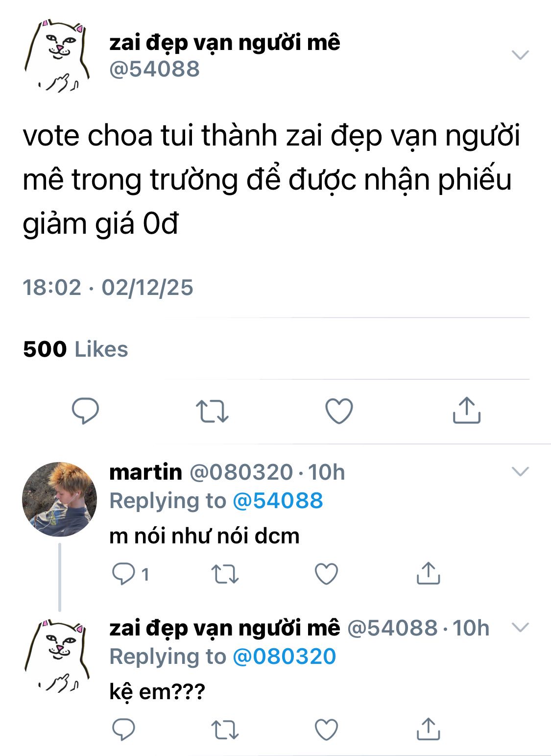Image resolution: width=551 pixels, height=756 pixels.
Task: Retweet the "kệ em???" reply
Action: point(225,730)
